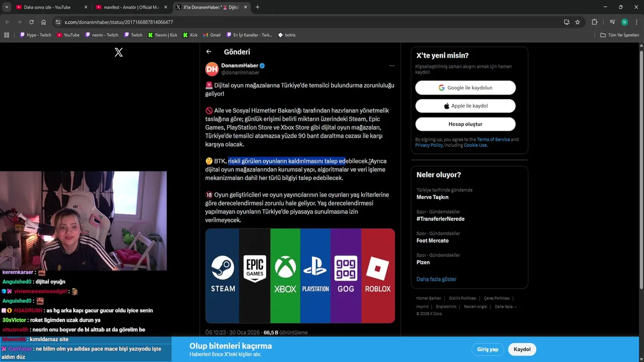
Task: Click @donanimhaber handle
Action: tap(240, 72)
